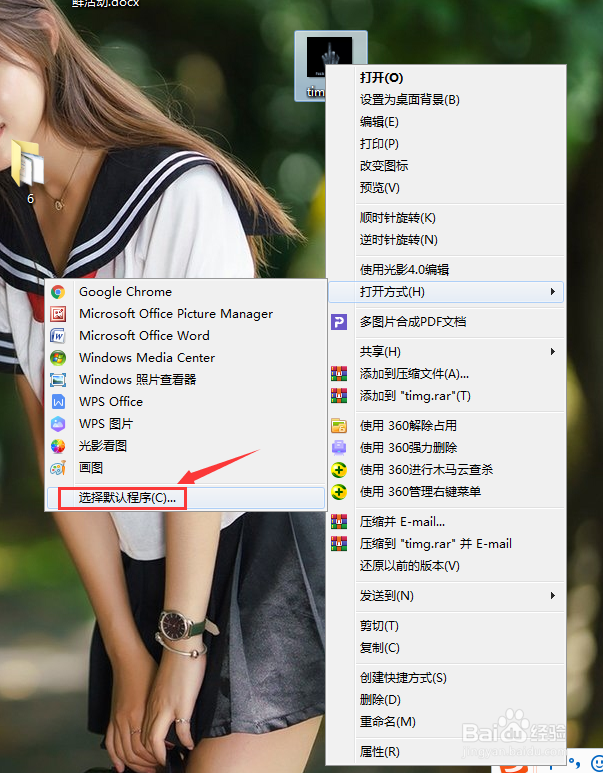Click the WPS Office icon
603x773 pixels.
pyautogui.click(x=58, y=402)
